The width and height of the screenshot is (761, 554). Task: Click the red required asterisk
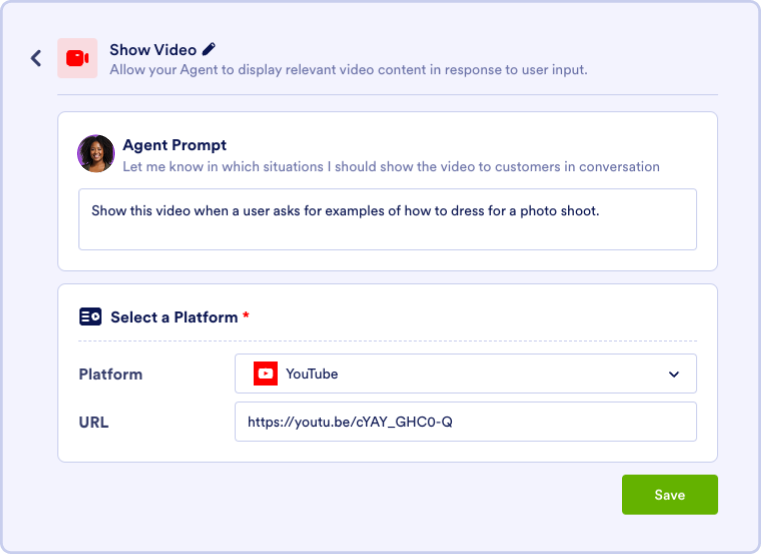pos(246,316)
